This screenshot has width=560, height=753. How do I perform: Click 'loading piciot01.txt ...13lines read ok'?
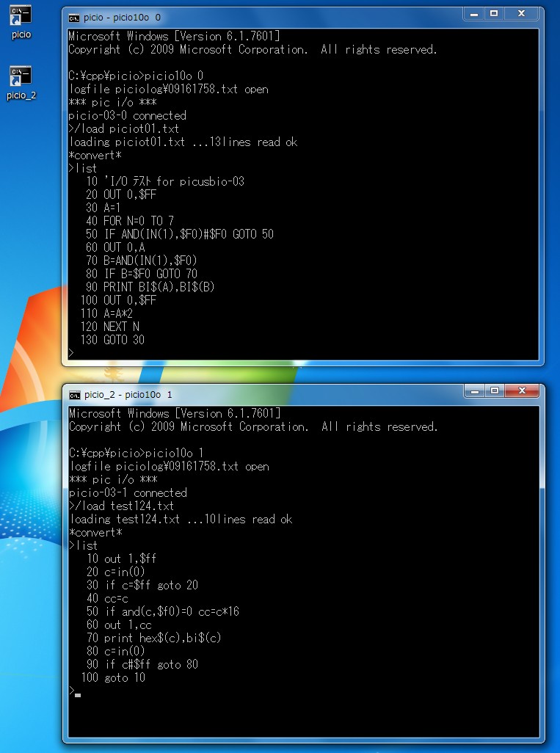click(183, 142)
